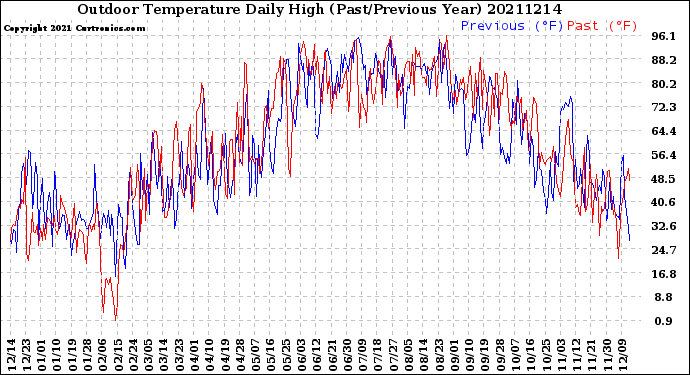Click the red 'Past (°F)' legend label

click(x=602, y=26)
